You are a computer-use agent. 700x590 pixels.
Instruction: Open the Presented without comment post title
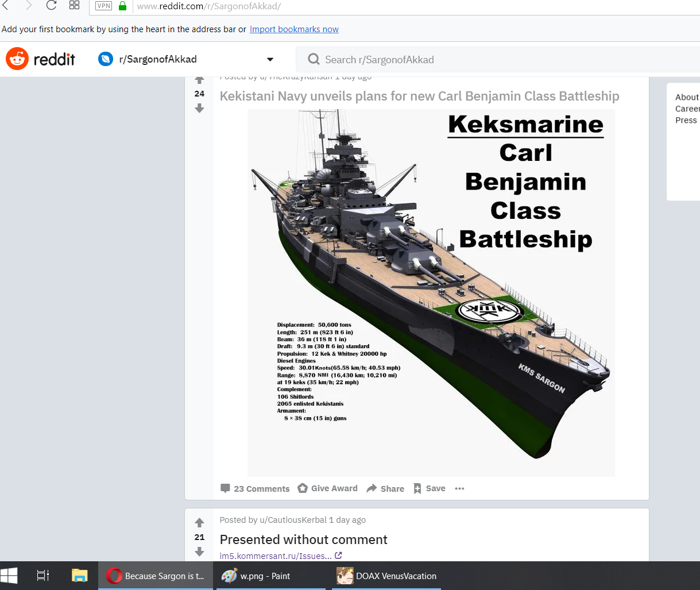point(303,539)
